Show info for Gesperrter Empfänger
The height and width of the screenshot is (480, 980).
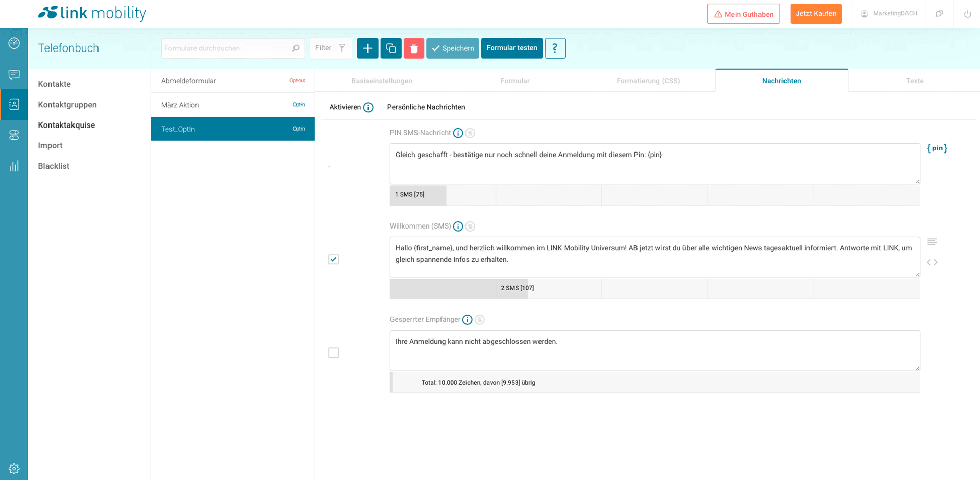[467, 320]
